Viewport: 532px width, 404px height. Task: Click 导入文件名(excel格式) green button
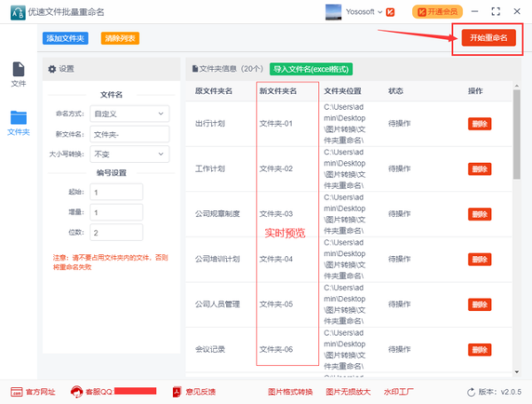pos(310,68)
